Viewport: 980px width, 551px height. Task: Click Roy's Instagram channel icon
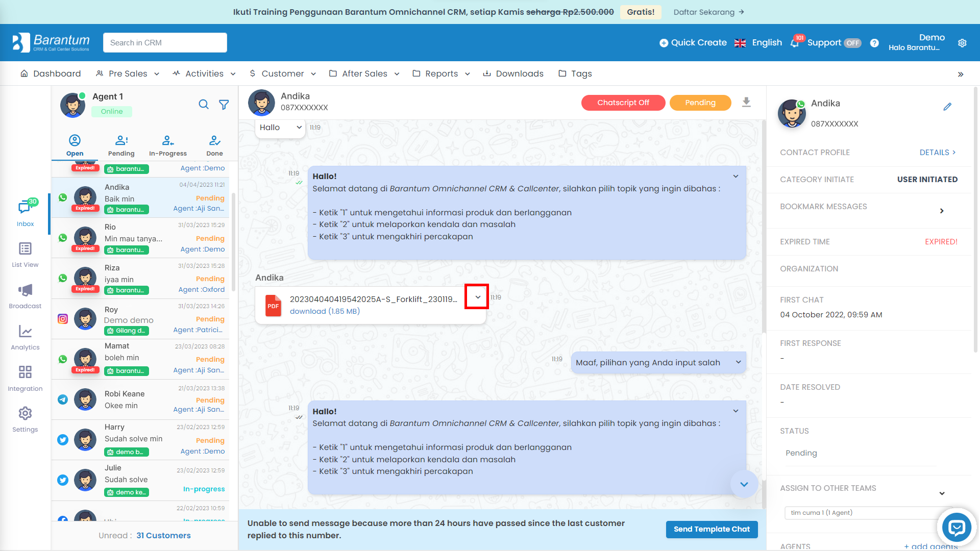63,319
